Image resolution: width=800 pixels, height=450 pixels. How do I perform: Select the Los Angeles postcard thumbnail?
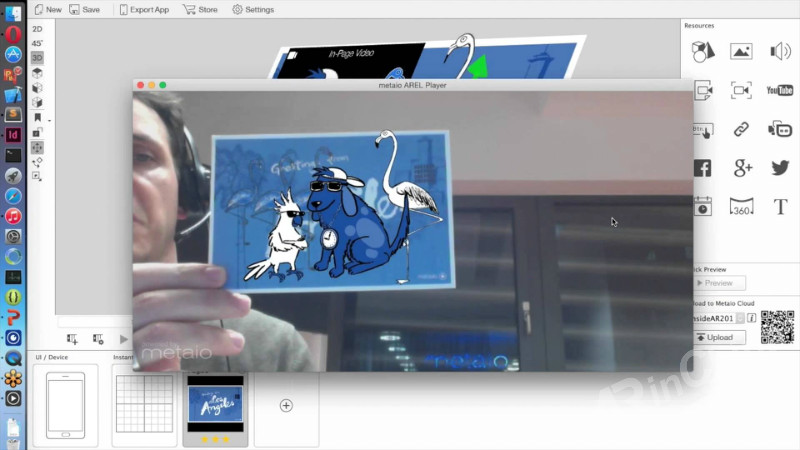215,404
